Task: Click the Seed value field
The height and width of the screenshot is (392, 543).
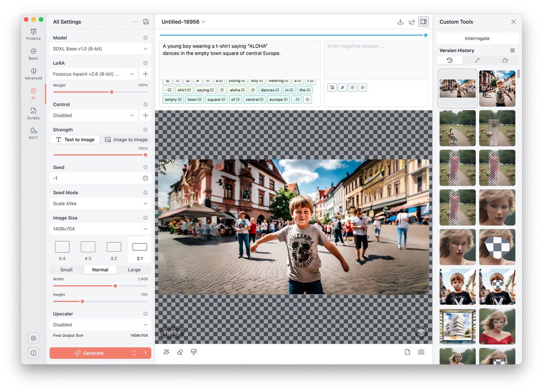Action: [94, 178]
